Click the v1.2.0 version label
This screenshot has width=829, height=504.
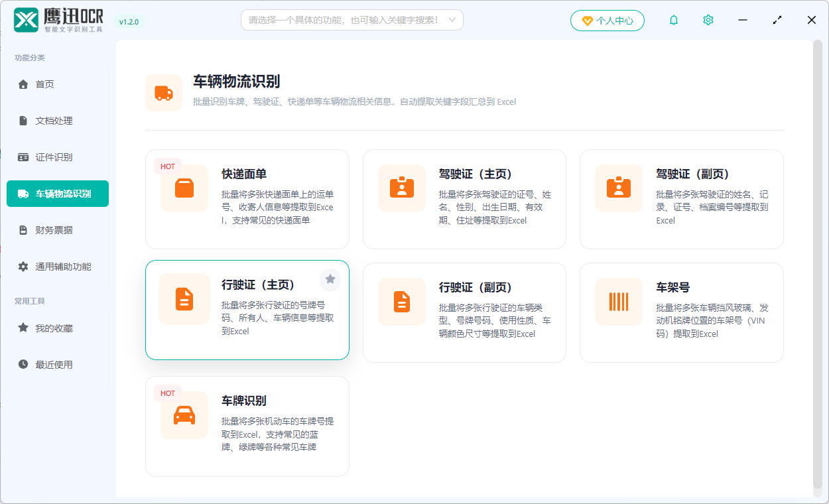128,22
